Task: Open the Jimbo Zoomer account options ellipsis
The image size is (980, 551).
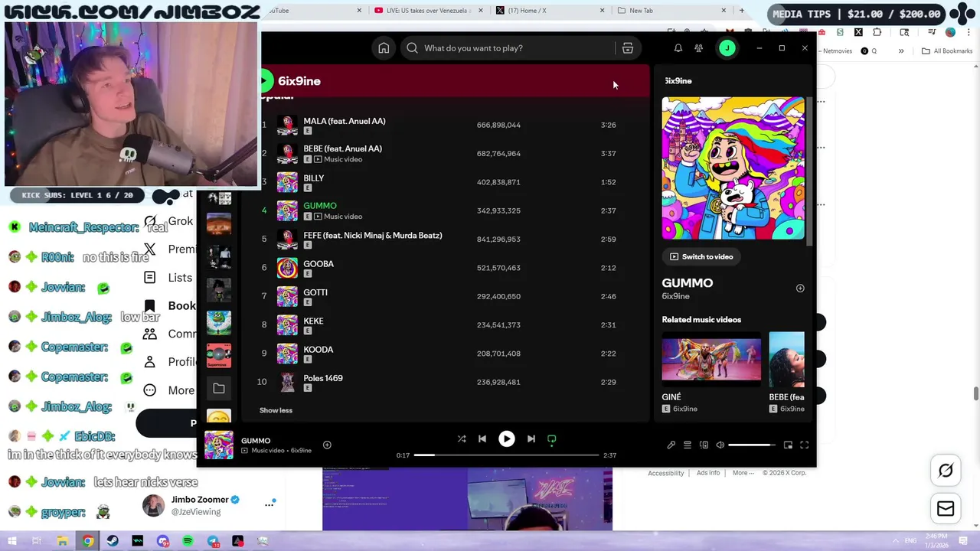Action: 269,504
